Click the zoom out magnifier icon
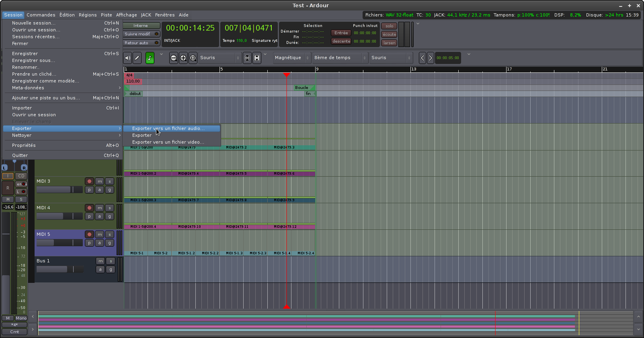Image resolution: width=644 pixels, height=338 pixels. point(174,58)
